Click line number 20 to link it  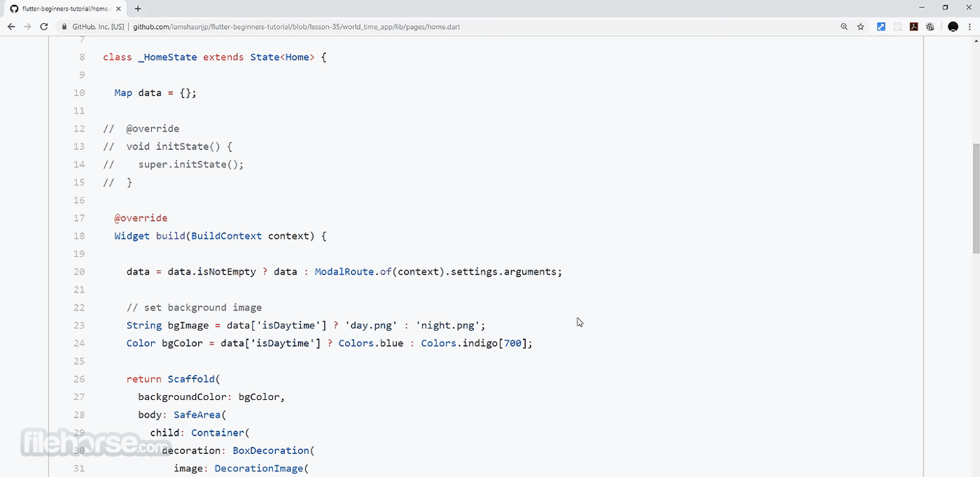click(79, 271)
